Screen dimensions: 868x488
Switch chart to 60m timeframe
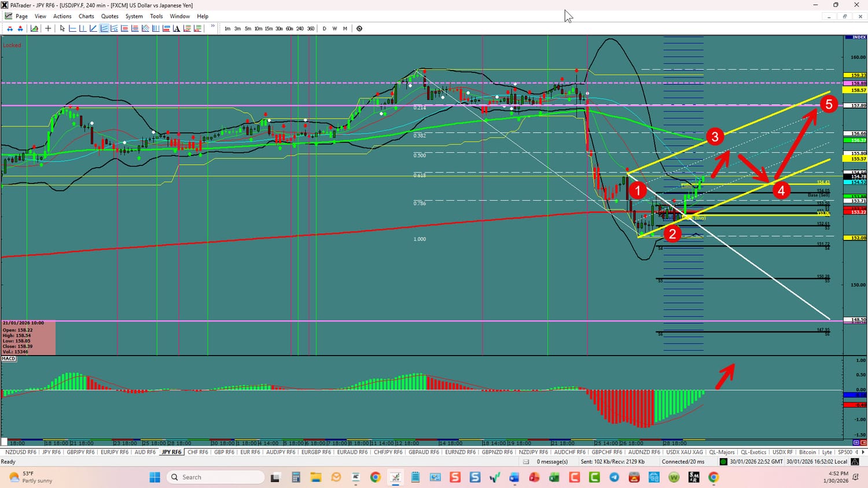click(289, 28)
